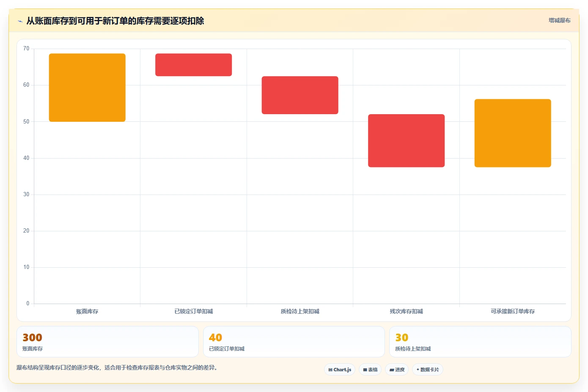The image size is (588, 392).
Task: Click the orange 可承接新订单库存 bar
Action: pos(513,133)
